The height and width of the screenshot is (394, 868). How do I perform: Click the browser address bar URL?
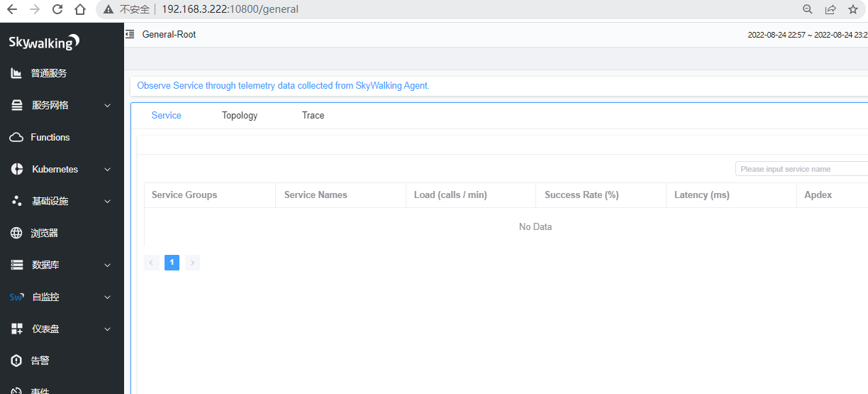pyautogui.click(x=230, y=9)
